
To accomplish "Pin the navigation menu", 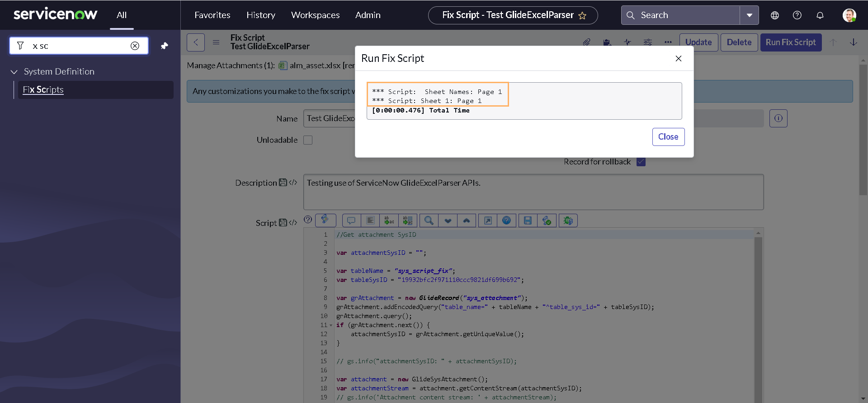I will tap(165, 46).
